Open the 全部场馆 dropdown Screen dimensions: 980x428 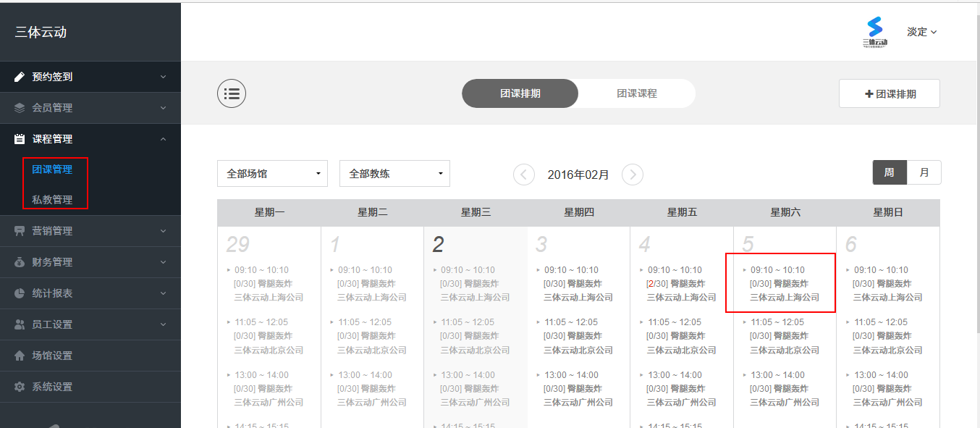coord(272,174)
